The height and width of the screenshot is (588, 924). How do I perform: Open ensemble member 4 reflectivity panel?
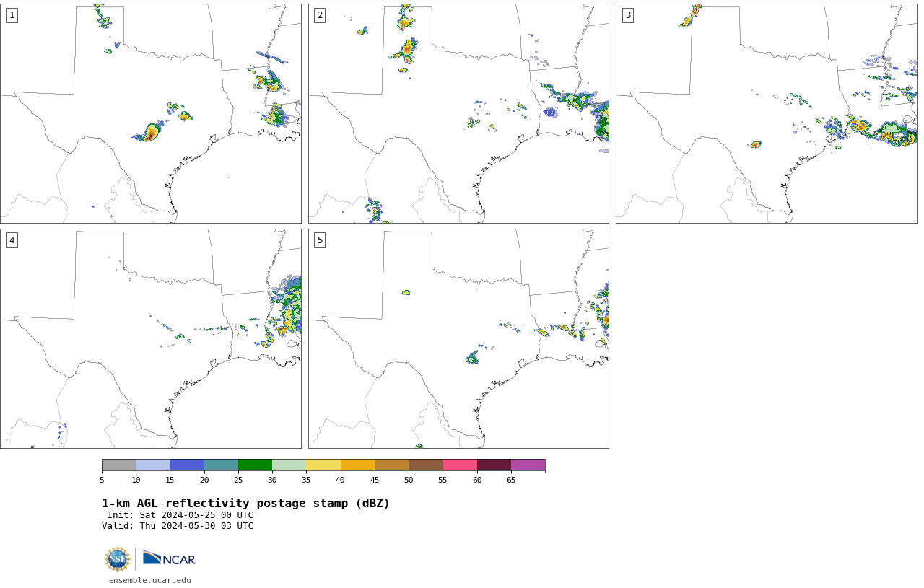(151, 338)
